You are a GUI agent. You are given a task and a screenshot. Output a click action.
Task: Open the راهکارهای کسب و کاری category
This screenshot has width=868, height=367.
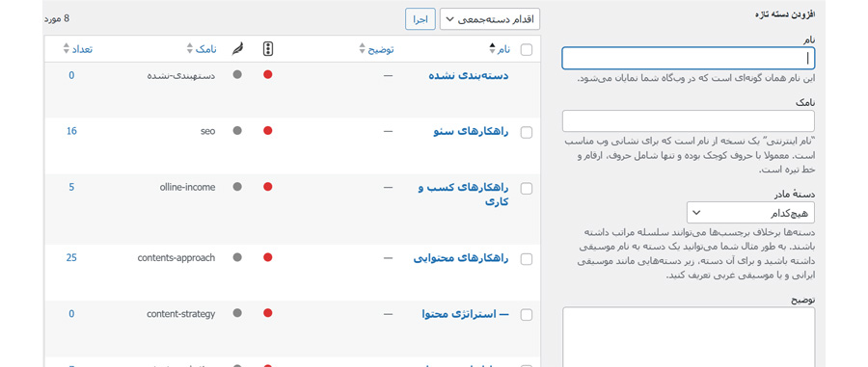coord(463,195)
